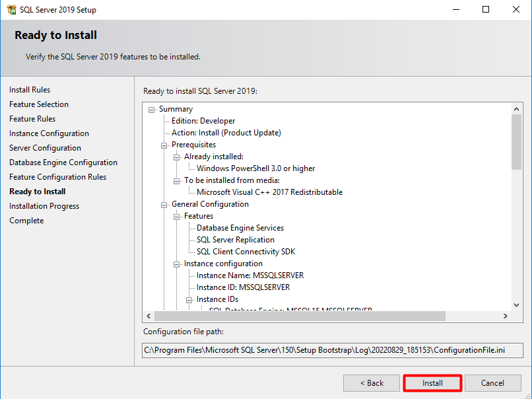Select SQL Server Replication item
The height and width of the screenshot is (399, 532).
click(236, 240)
